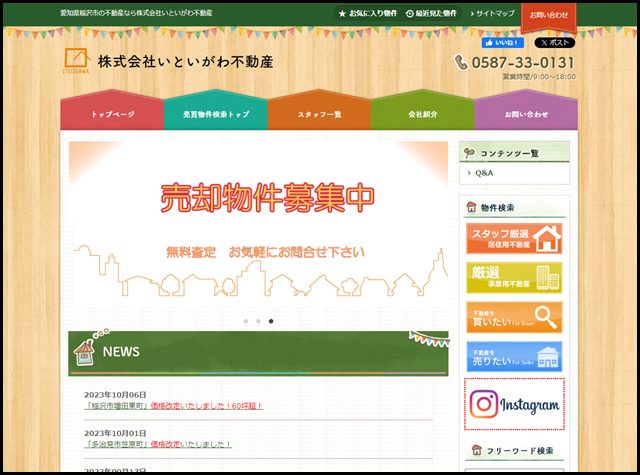Go to first slide dot

pos(246,321)
